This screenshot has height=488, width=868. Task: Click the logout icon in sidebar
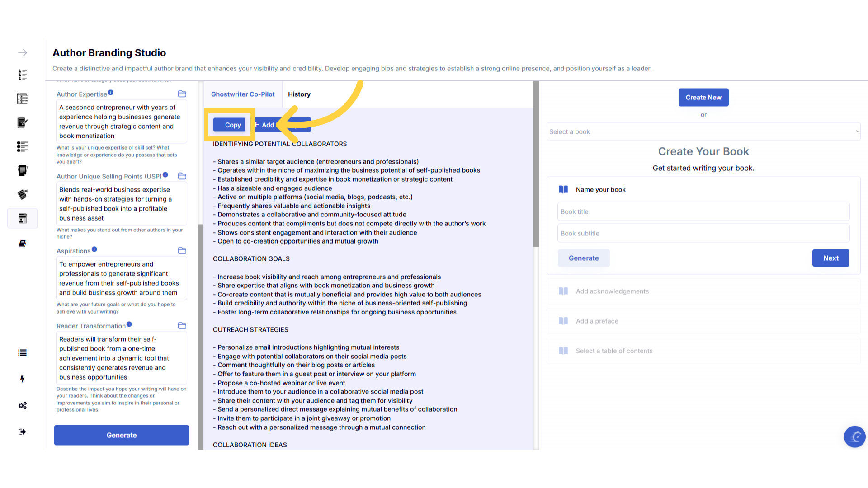(x=22, y=432)
